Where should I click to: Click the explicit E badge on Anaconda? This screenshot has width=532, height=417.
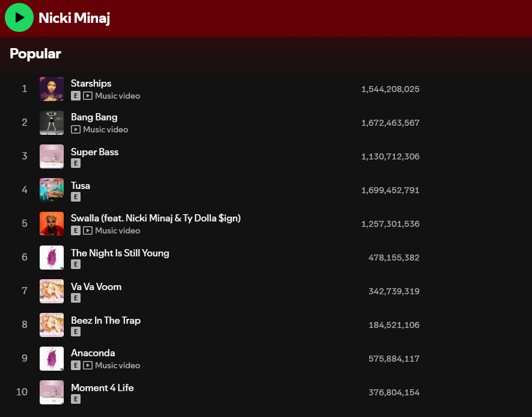[76, 365]
